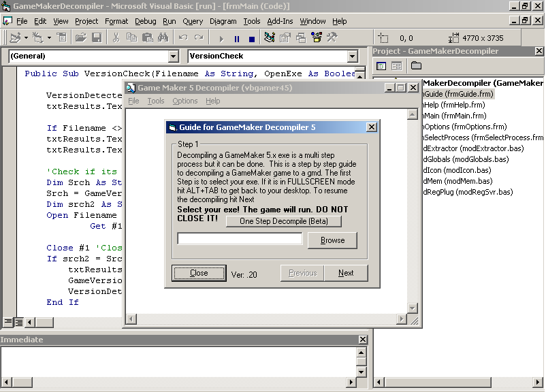The image size is (546, 392).
Task: Open Tools menu in Game Maker 5 Decompiler window
Action: pos(155,101)
